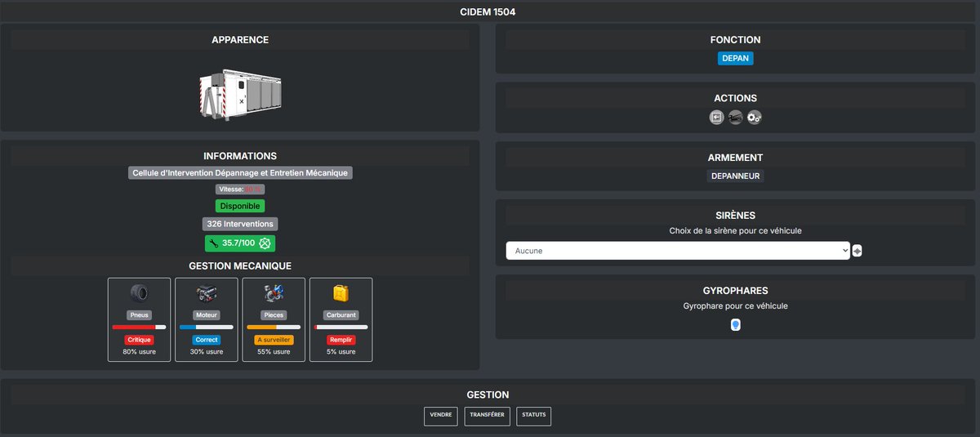Image resolution: width=980 pixels, height=437 pixels.
Task: Click the vehicle action icon in Actions
Action: [735, 118]
